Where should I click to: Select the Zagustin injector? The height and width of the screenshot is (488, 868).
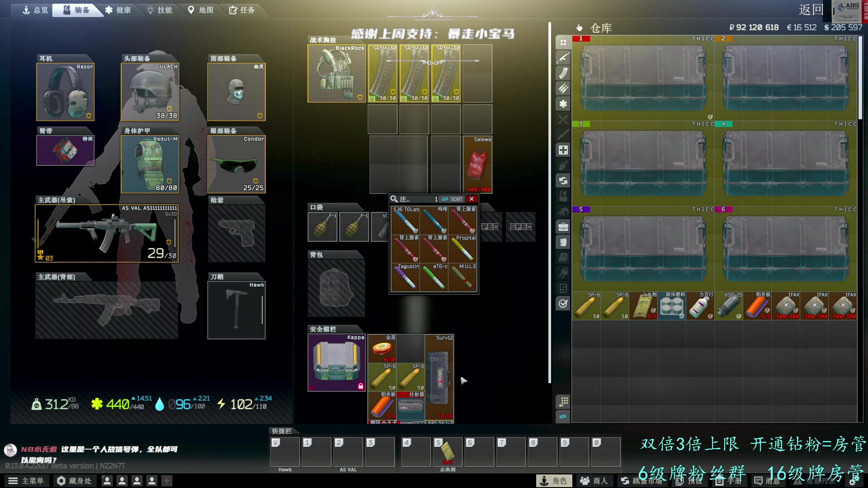pyautogui.click(x=406, y=277)
